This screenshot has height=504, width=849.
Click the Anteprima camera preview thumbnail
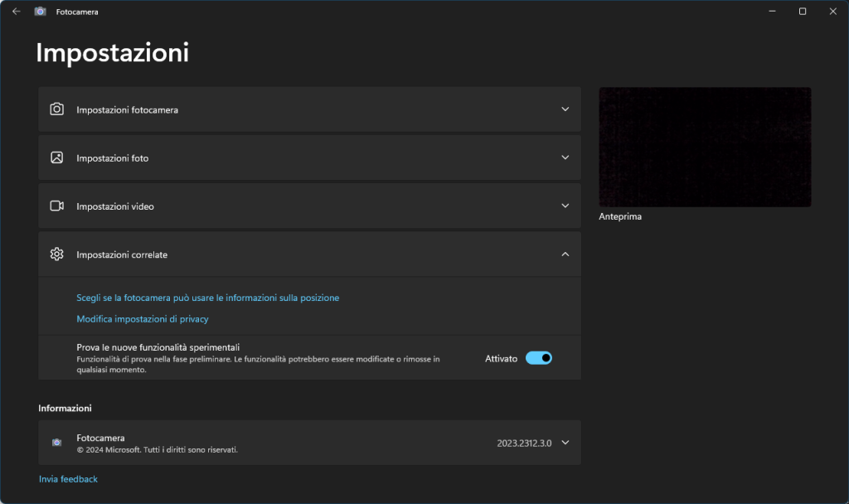pyautogui.click(x=705, y=147)
